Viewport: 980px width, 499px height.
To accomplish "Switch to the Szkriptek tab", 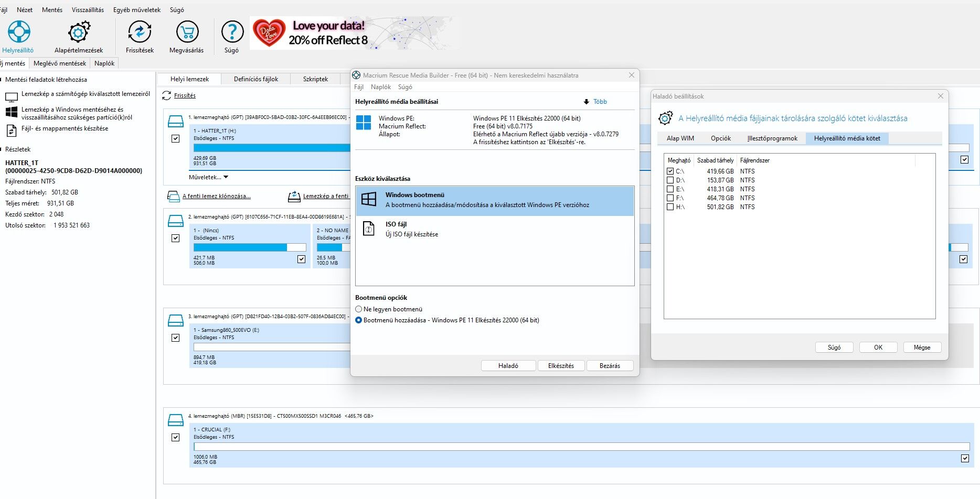I will click(315, 79).
